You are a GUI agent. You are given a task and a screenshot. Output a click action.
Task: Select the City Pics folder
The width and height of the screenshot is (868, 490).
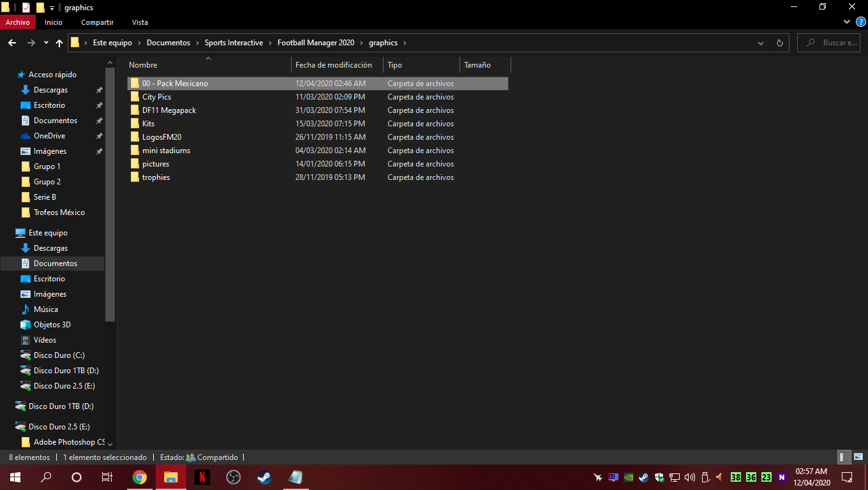[318, 97]
